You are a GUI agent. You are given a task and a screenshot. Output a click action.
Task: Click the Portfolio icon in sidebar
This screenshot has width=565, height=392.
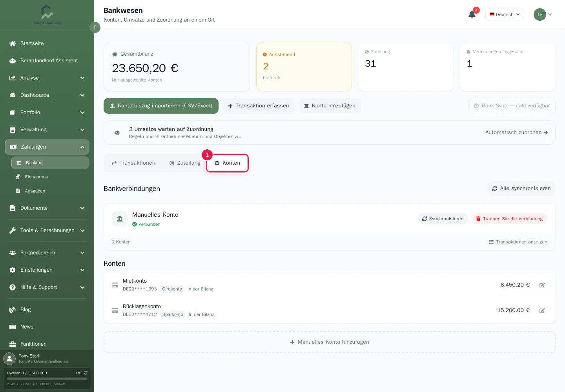(13, 113)
